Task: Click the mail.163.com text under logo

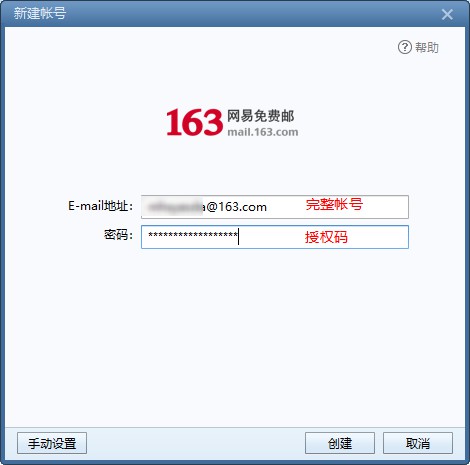Action: (x=263, y=132)
